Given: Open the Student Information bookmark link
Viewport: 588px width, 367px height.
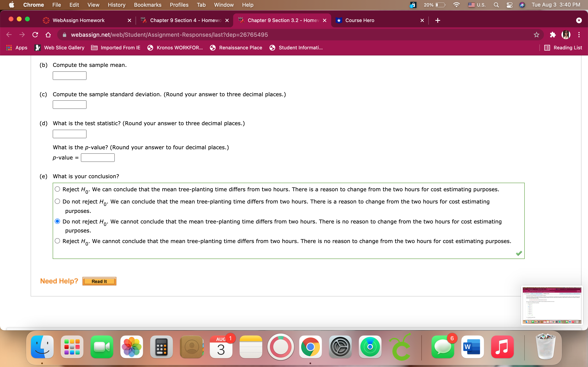Looking at the screenshot, I should (300, 48).
